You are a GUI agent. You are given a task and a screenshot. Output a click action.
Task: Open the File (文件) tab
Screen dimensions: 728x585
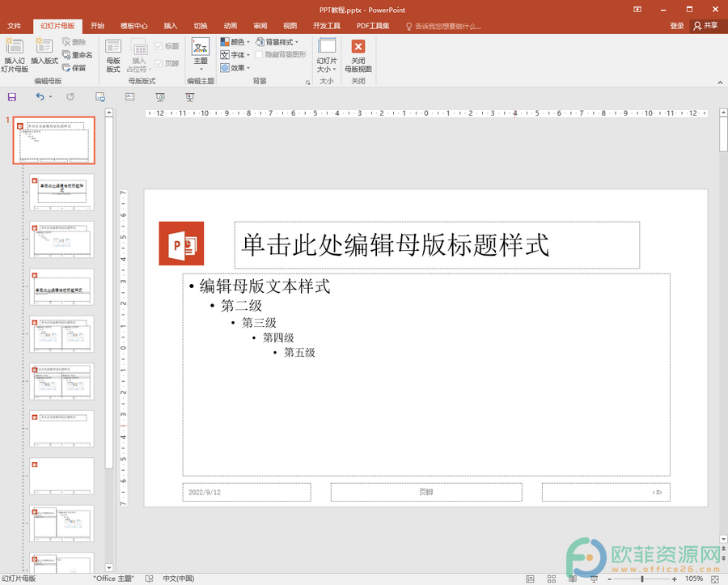pyautogui.click(x=15, y=26)
